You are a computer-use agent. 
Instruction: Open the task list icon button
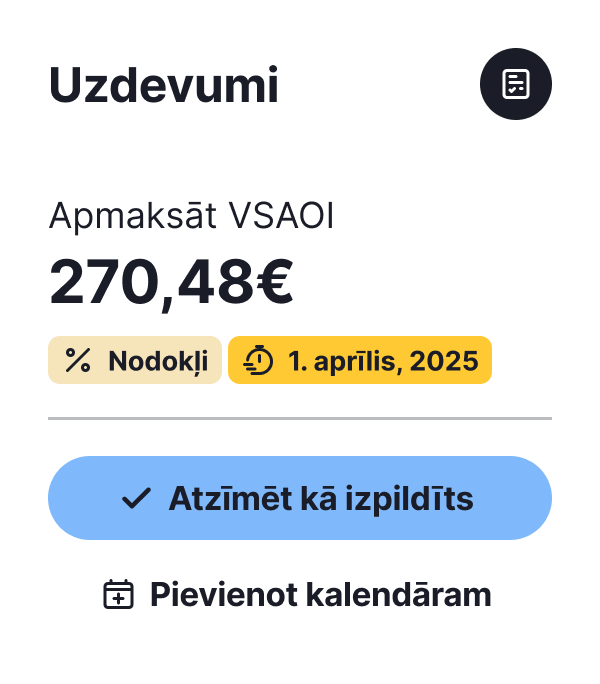516,84
